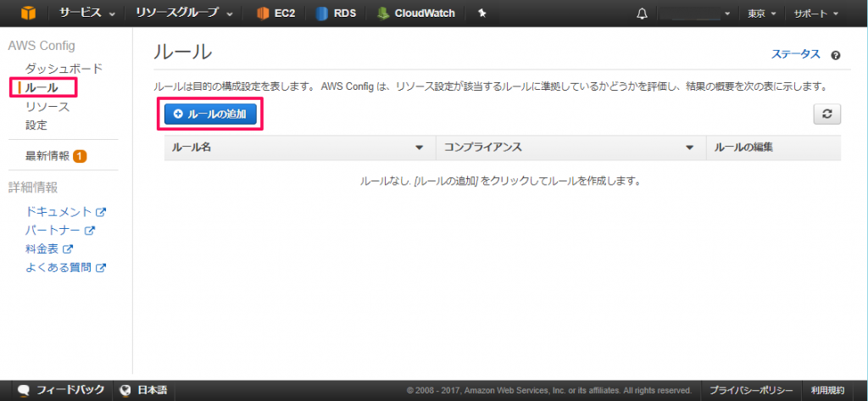The image size is (868, 401).
Task: Select ルール in the sidebar
Action: tap(42, 87)
